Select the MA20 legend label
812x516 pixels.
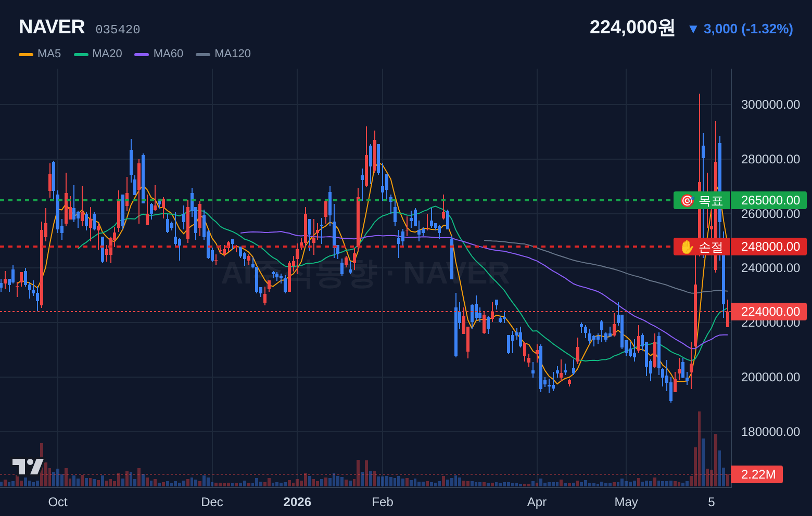(x=107, y=54)
